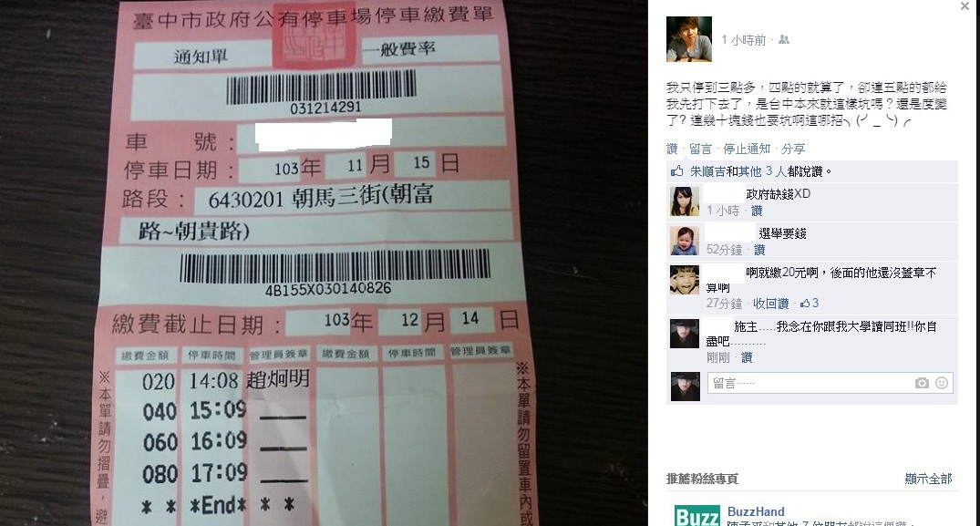Click 讚 to like the post
The width and height of the screenshot is (980, 526).
point(672,149)
